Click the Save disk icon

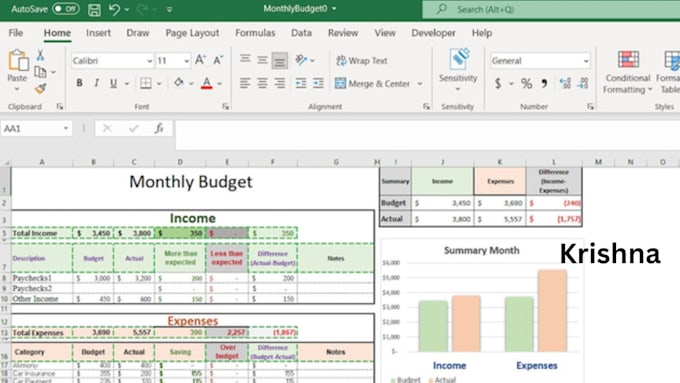coord(94,9)
